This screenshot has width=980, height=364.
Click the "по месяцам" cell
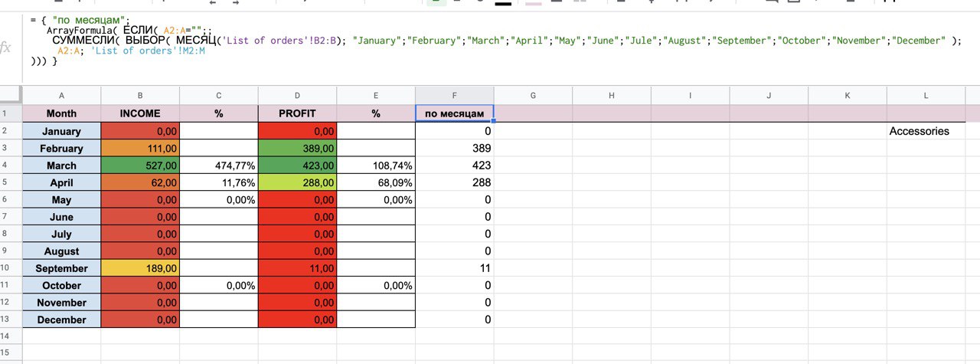coord(455,113)
